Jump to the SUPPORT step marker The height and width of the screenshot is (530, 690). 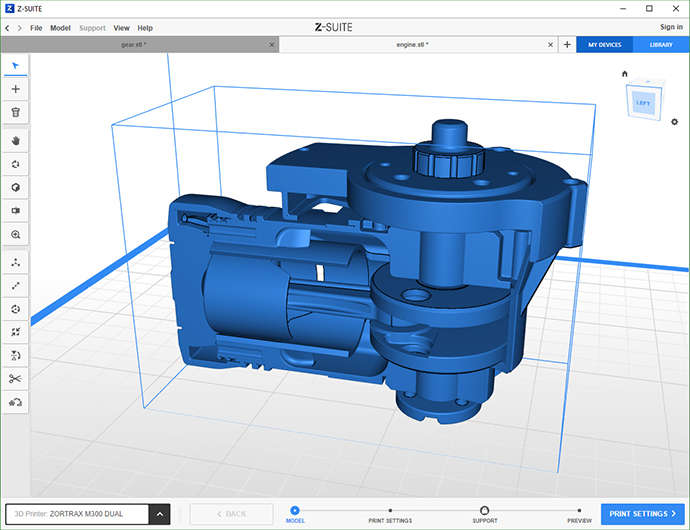click(x=484, y=510)
